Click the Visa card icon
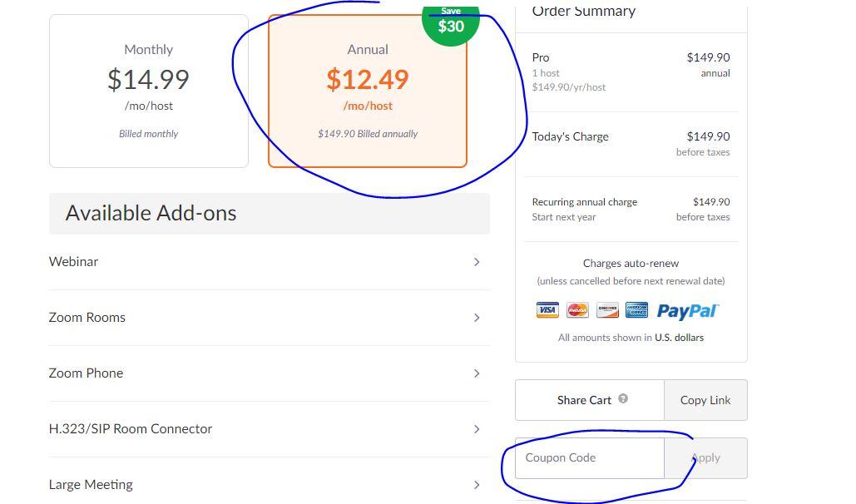This screenshot has width=856, height=504. click(547, 310)
